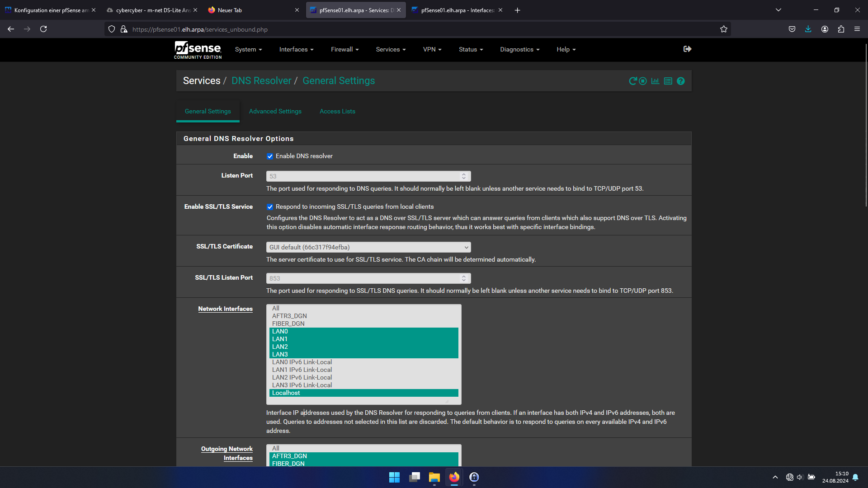Click the browser address bar URL
868x488 pixels.
click(200, 29)
